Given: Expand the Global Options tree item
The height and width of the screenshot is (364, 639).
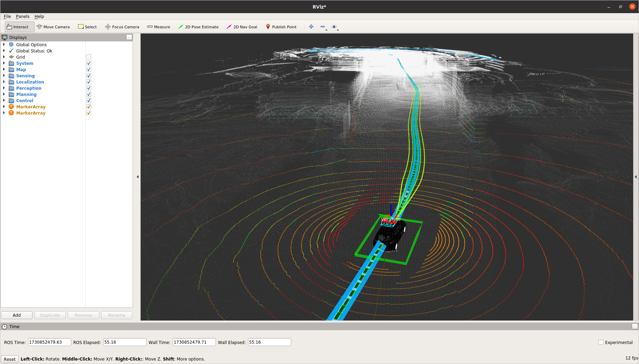Looking at the screenshot, I should [4, 45].
